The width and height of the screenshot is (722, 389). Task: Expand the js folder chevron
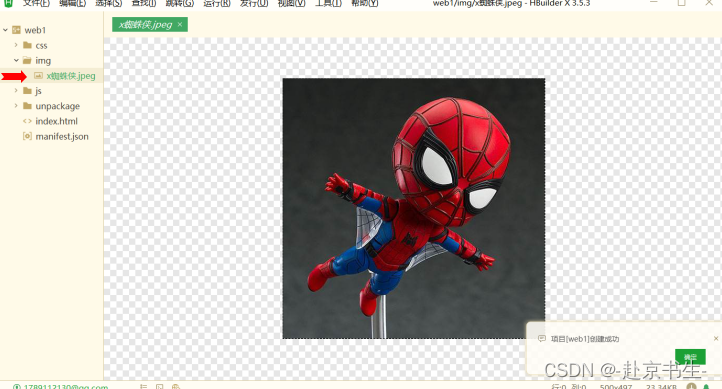[x=16, y=91]
